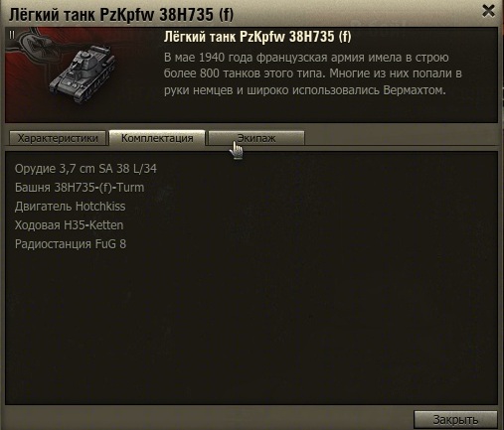Click the bold tank name heading in the info panel
Screen dimensions: 504x430
click(x=257, y=37)
